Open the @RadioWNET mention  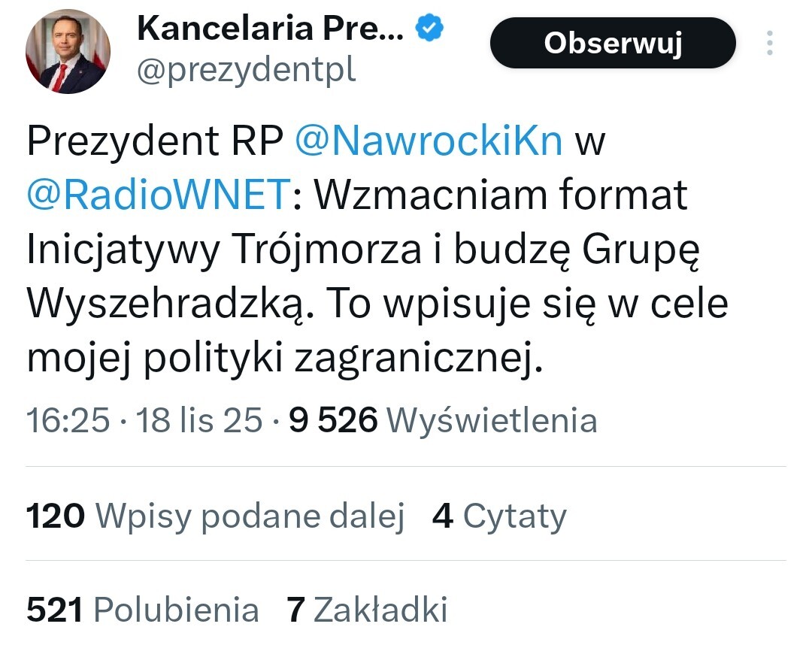click(158, 195)
